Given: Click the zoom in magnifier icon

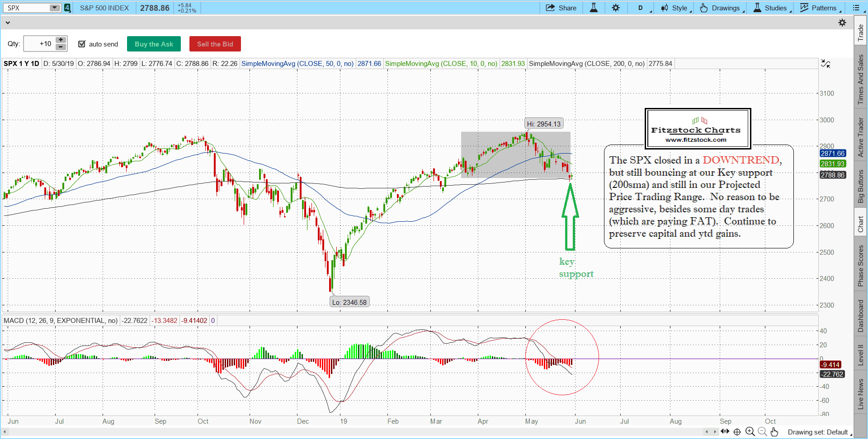Looking at the screenshot, I should (750, 432).
